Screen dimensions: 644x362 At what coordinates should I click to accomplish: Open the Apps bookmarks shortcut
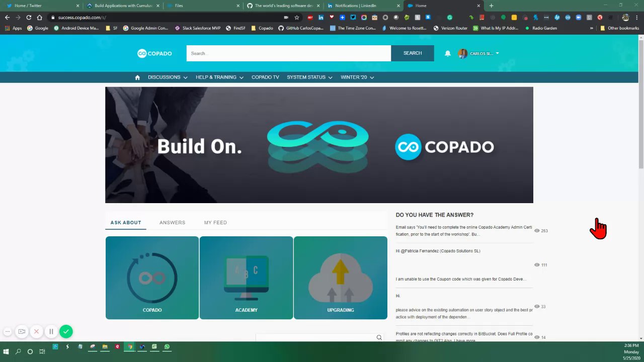pos(13,28)
